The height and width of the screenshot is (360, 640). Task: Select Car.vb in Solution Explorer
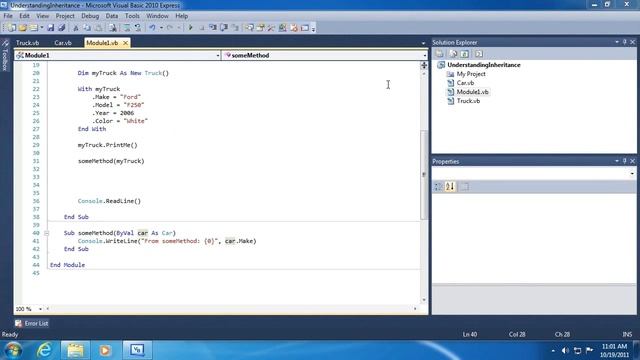point(465,83)
